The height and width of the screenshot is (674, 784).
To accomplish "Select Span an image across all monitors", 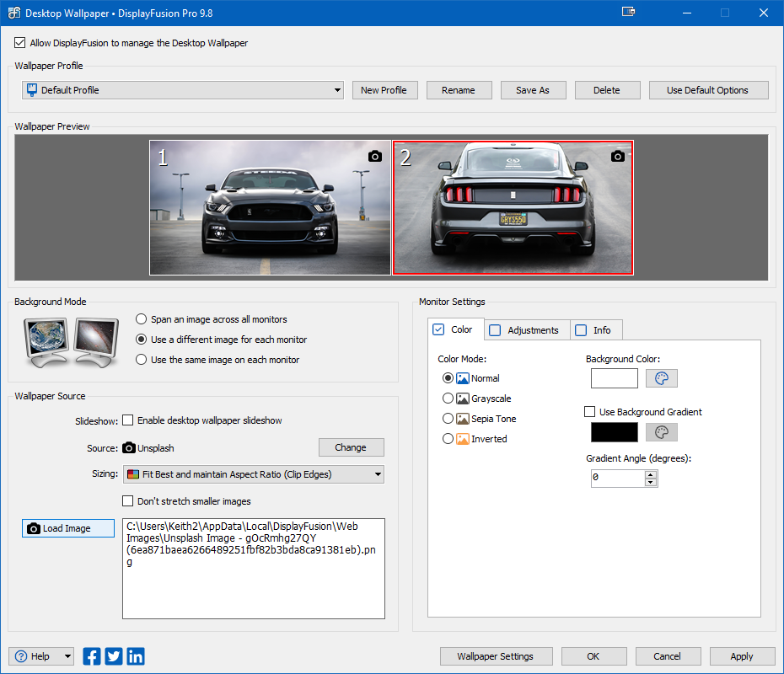I will [142, 318].
